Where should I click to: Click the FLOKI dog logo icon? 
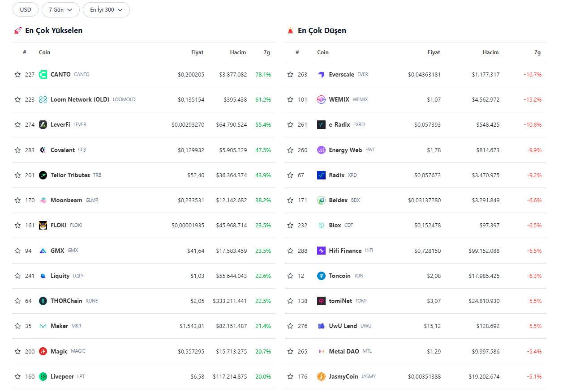(43, 226)
